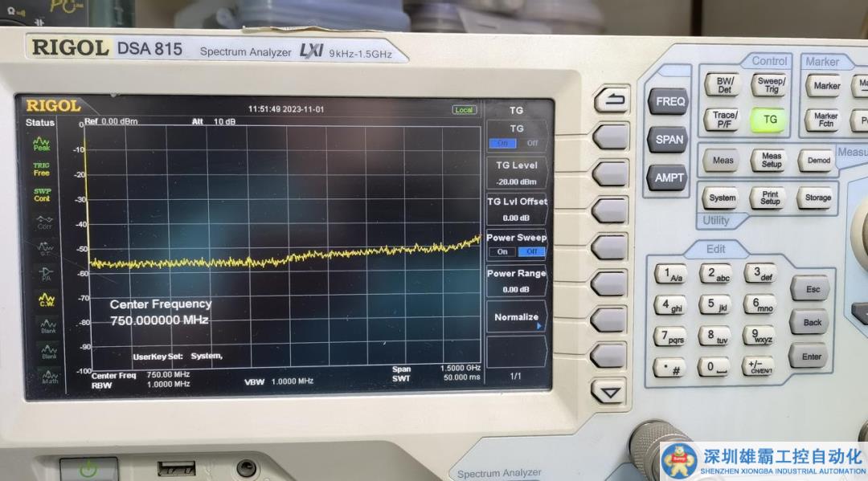The image size is (868, 481).
Task: Open the SPAN menu
Action: (x=668, y=140)
